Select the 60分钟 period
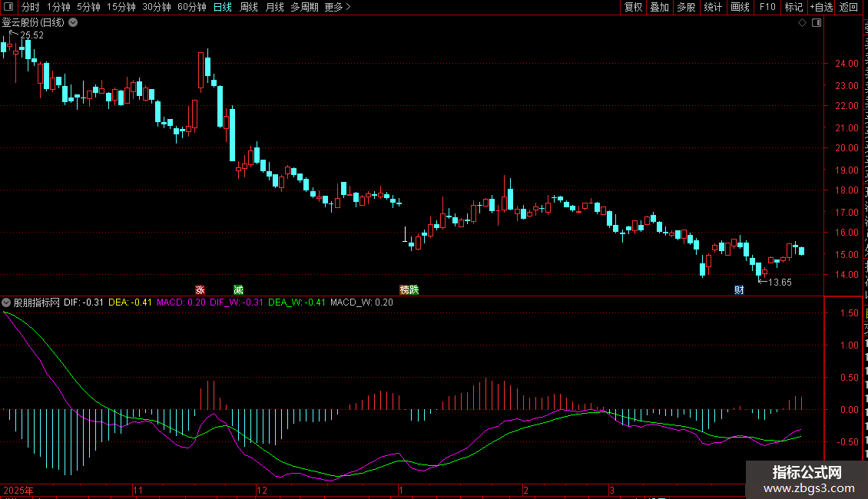 [x=191, y=7]
